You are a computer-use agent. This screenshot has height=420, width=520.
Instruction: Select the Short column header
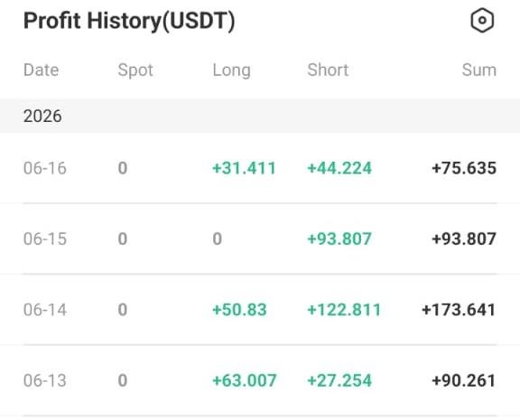coord(328,70)
